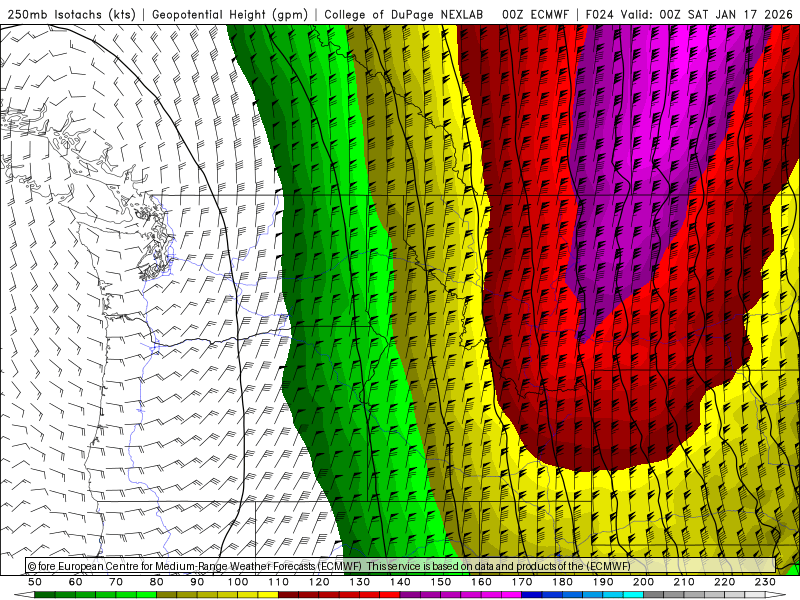The image size is (800, 600).
Task: Click the "250mb Isotachs (kts)" title text
Action: [x=71, y=15]
